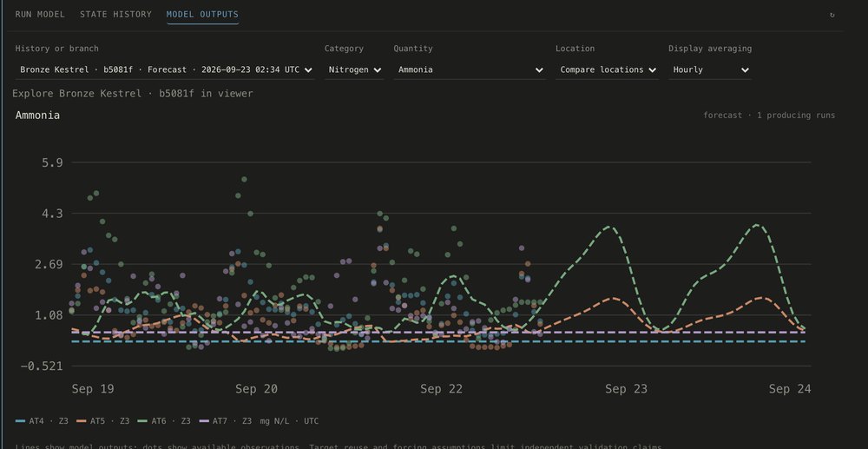The height and width of the screenshot is (449, 868).
Task: Toggle AT7 · Z3 legend entry
Action: click(x=226, y=421)
